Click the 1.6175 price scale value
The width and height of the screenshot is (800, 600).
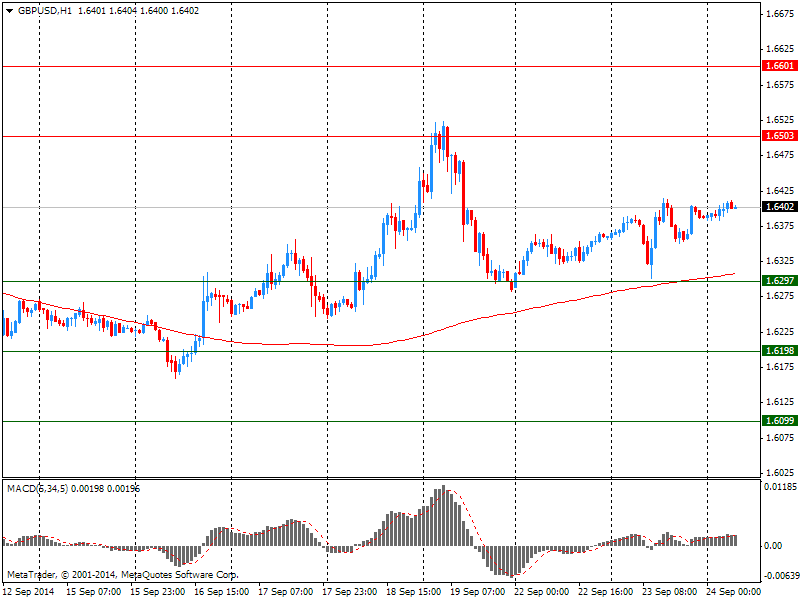[x=780, y=367]
